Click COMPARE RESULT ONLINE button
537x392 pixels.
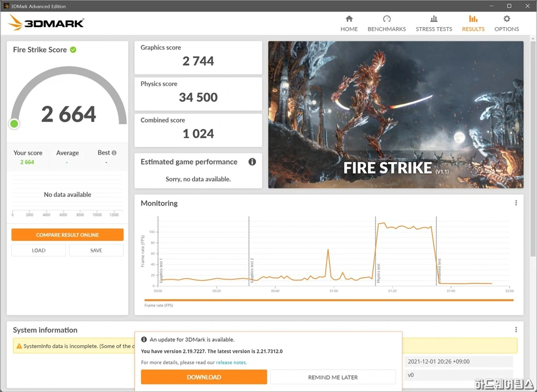[x=68, y=235]
